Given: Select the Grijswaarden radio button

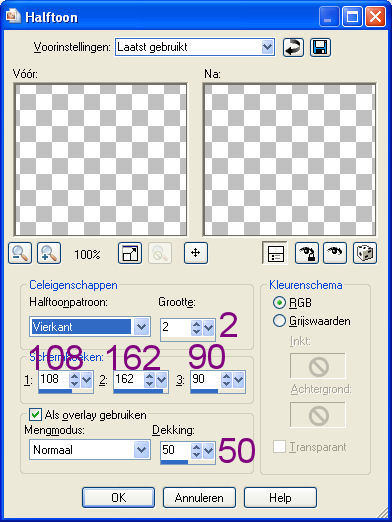Looking at the screenshot, I should point(279,321).
